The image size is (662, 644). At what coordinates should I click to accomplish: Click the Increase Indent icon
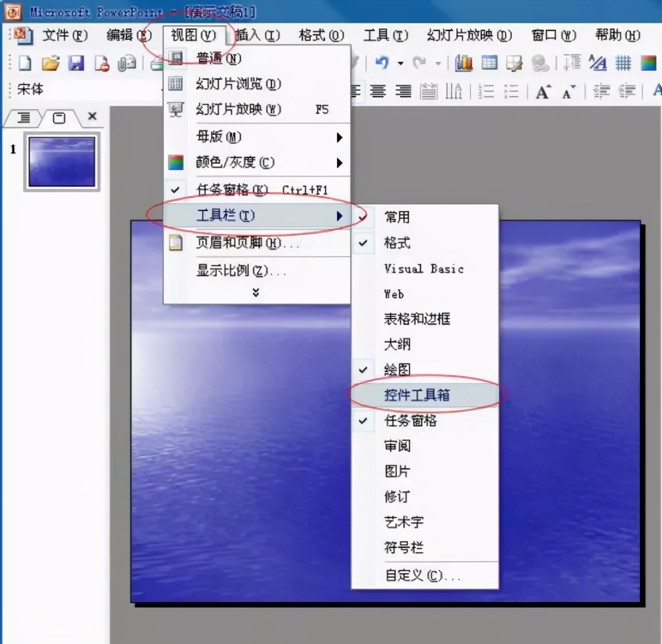point(627,91)
